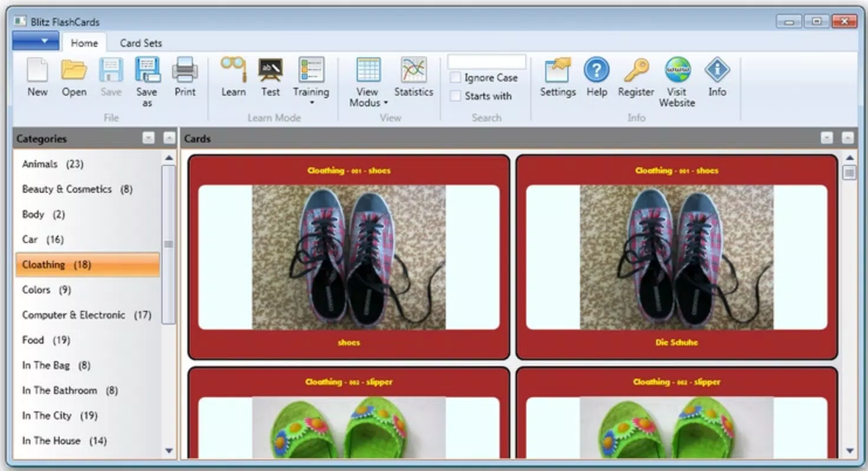The width and height of the screenshot is (868, 471).
Task: Switch to the Card Sets tab
Action: coord(141,43)
